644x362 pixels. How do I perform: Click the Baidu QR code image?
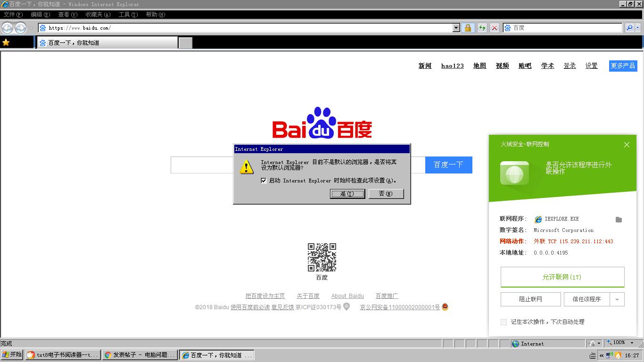pyautogui.click(x=322, y=257)
